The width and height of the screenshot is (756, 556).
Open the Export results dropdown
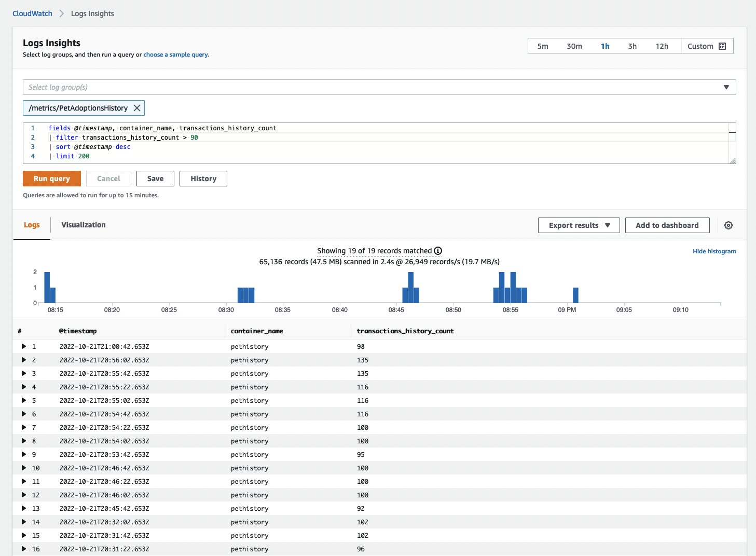click(x=579, y=225)
